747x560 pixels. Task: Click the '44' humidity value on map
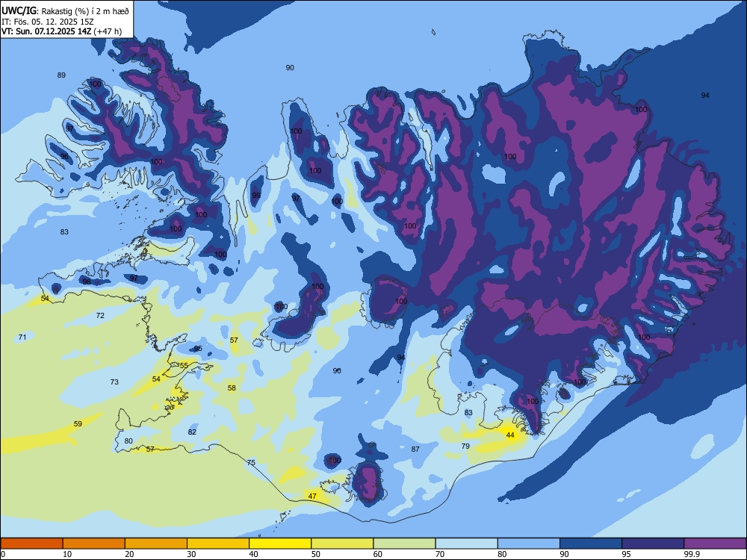(510, 435)
